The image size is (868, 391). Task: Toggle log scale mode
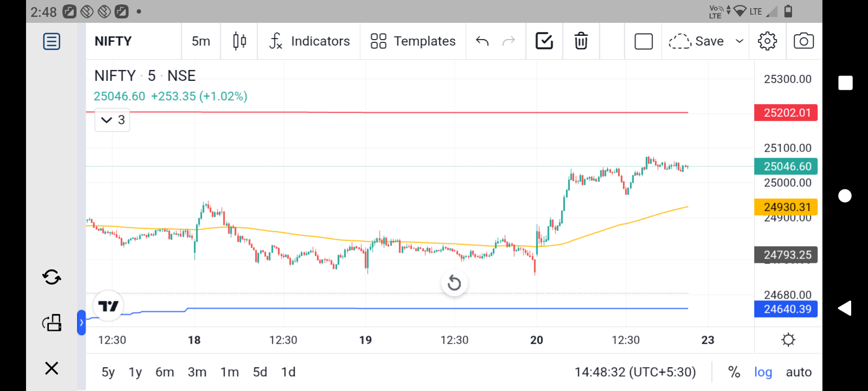pyautogui.click(x=763, y=372)
